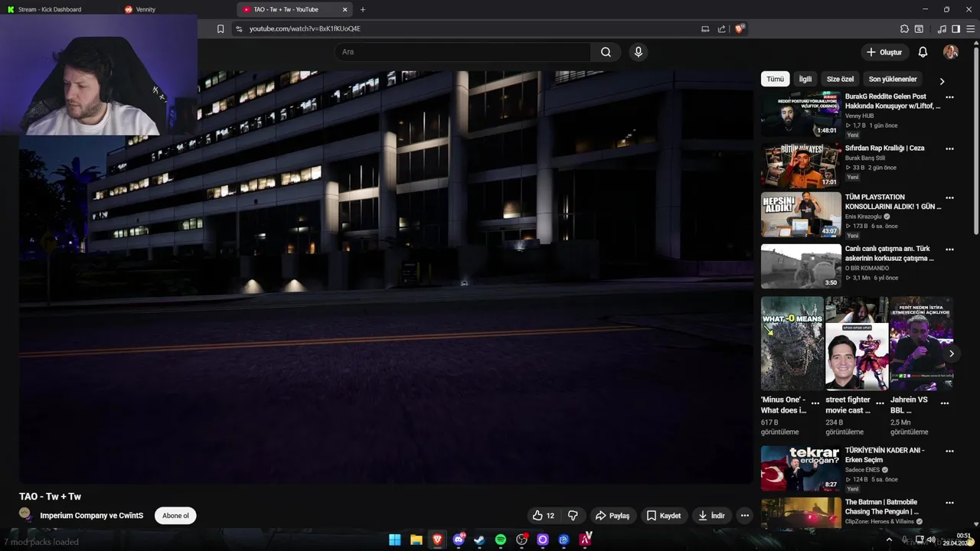Show hidden system tray icons
Screen dimensions: 980x551
click(889, 540)
